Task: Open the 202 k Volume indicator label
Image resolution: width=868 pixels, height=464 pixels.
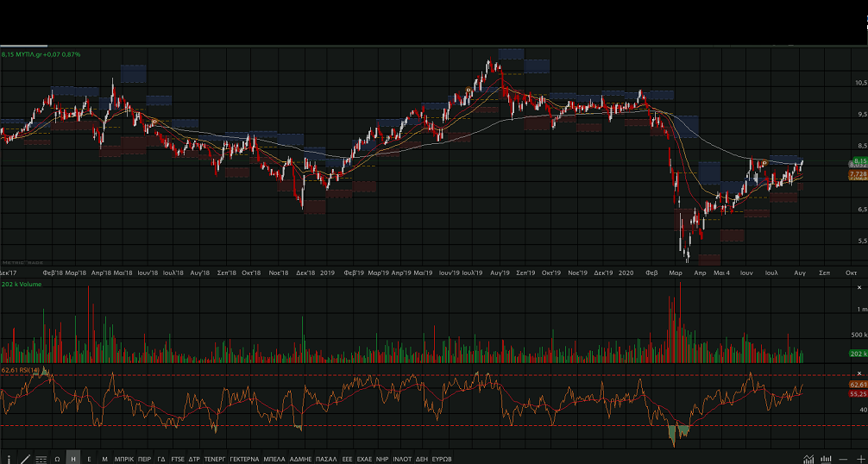Action: [22, 283]
